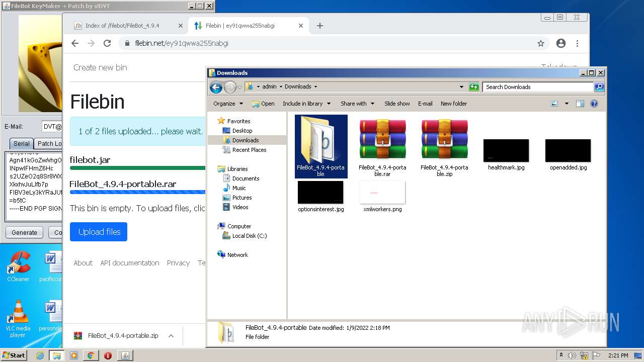Go back in Explorer Downloads window
The height and width of the screenshot is (362, 644).
point(216,87)
